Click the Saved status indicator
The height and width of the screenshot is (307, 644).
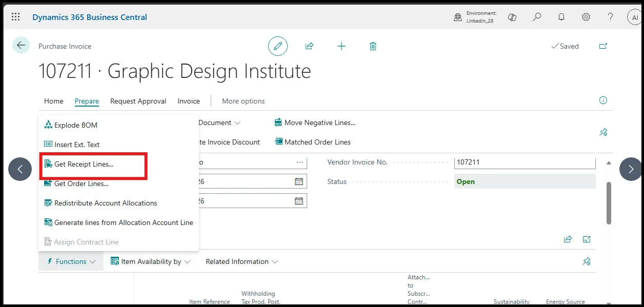[565, 46]
